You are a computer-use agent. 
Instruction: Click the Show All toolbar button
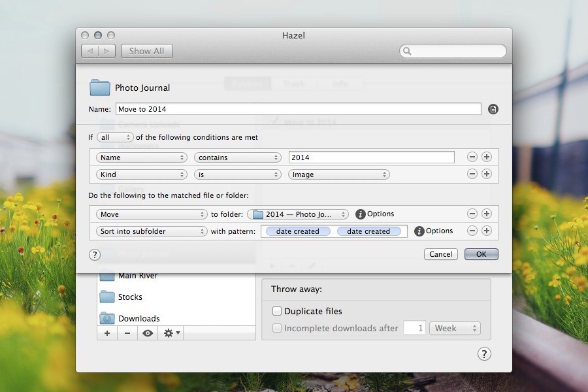146,51
